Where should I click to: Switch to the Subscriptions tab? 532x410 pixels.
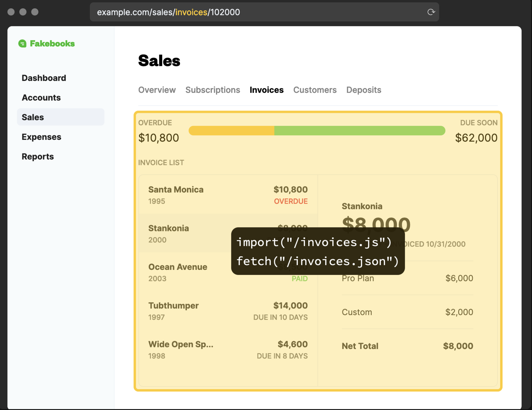(213, 90)
